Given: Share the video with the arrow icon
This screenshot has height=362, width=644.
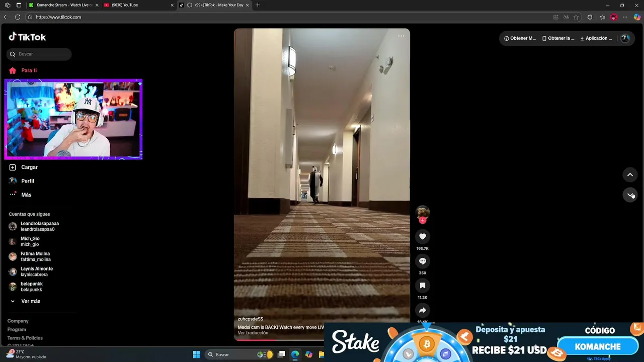Looking at the screenshot, I should 423,310.
